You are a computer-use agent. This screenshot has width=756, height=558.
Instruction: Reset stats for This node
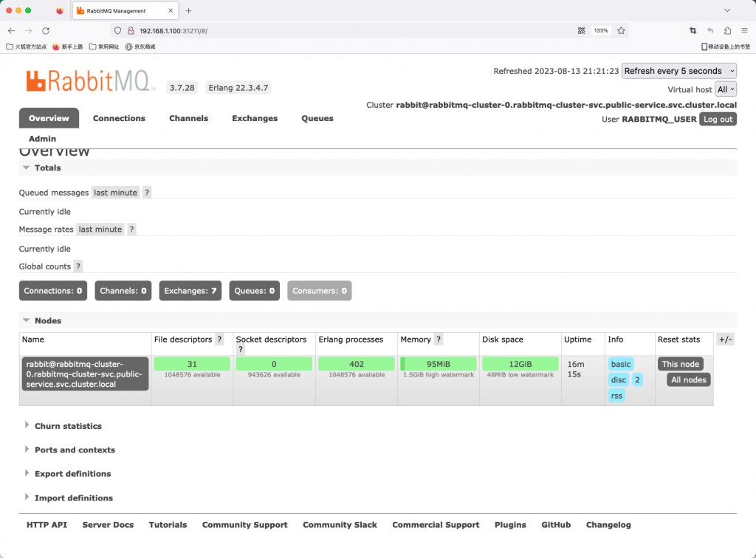tap(680, 364)
